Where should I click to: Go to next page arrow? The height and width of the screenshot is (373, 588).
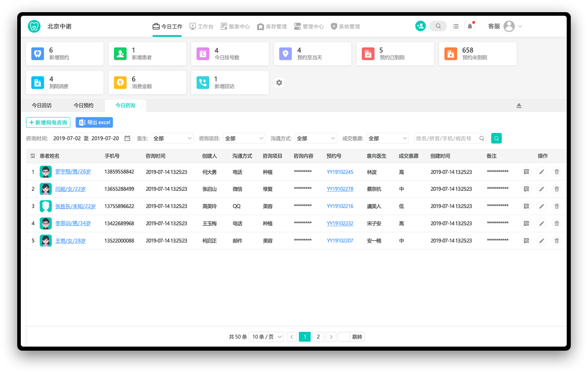331,337
